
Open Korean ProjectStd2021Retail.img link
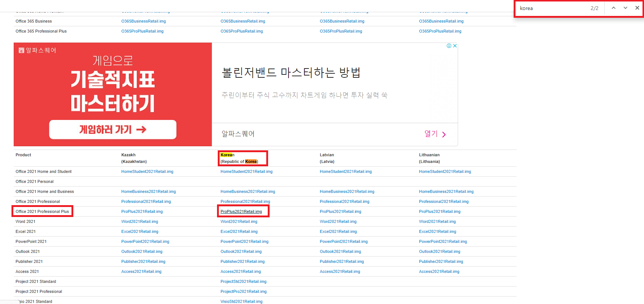244,281
